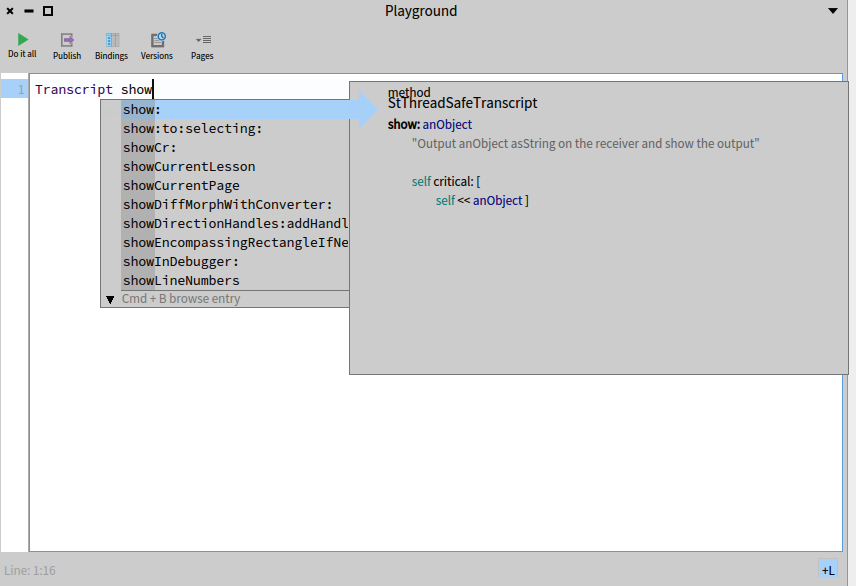Click StThreadSafeTranscript class name in preview
The height and width of the screenshot is (586, 856).
(462, 103)
